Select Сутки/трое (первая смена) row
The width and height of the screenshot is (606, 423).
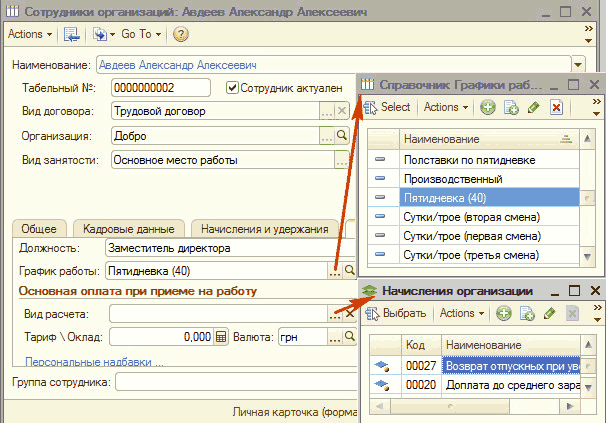[x=473, y=236]
